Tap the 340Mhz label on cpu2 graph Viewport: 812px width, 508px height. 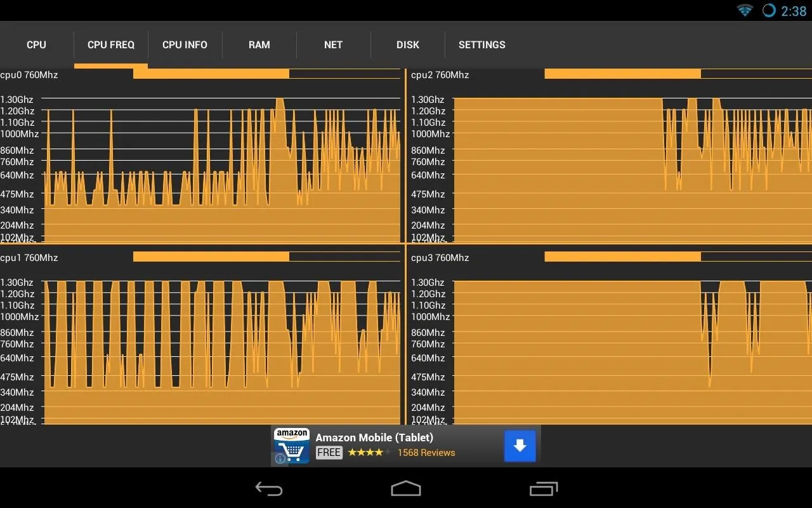coord(428,210)
